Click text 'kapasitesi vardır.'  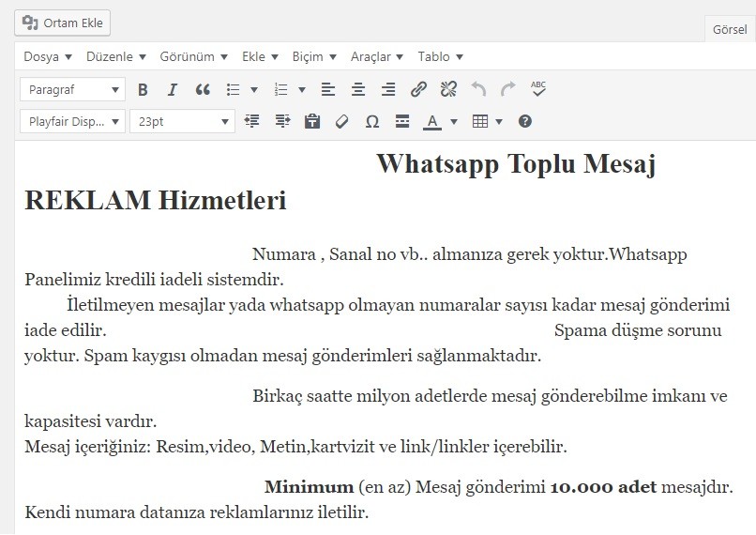(x=91, y=421)
